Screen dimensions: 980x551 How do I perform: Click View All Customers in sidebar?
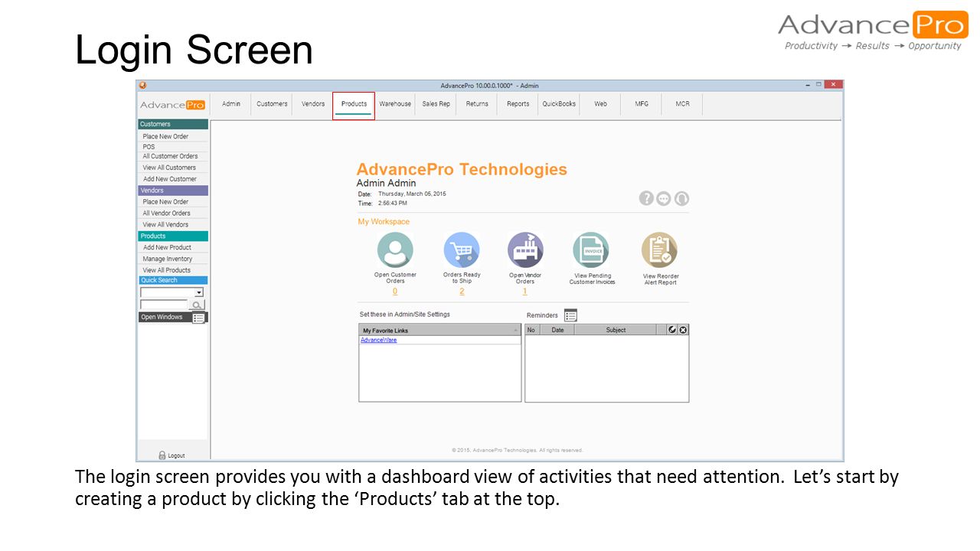point(173,168)
